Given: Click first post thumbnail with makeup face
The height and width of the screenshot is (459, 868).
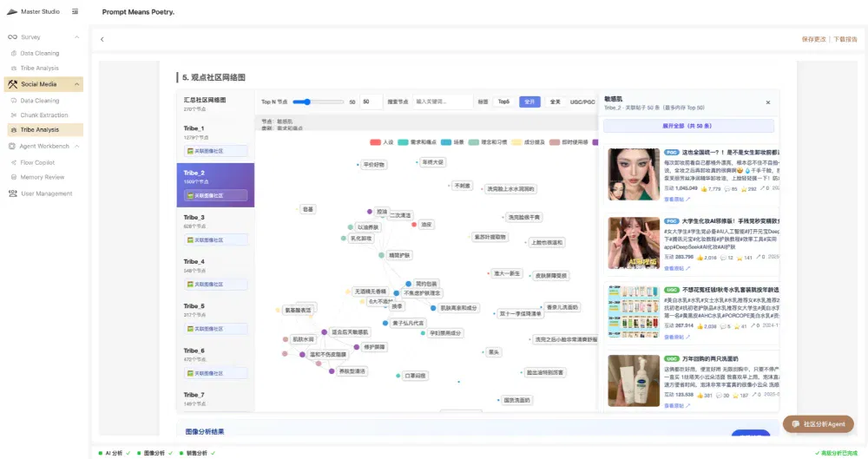Looking at the screenshot, I should tap(634, 174).
